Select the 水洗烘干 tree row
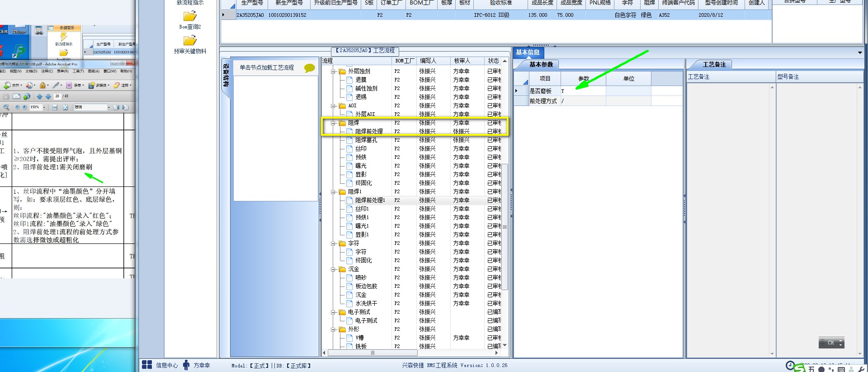This screenshot has height=372, width=868. 366,304
